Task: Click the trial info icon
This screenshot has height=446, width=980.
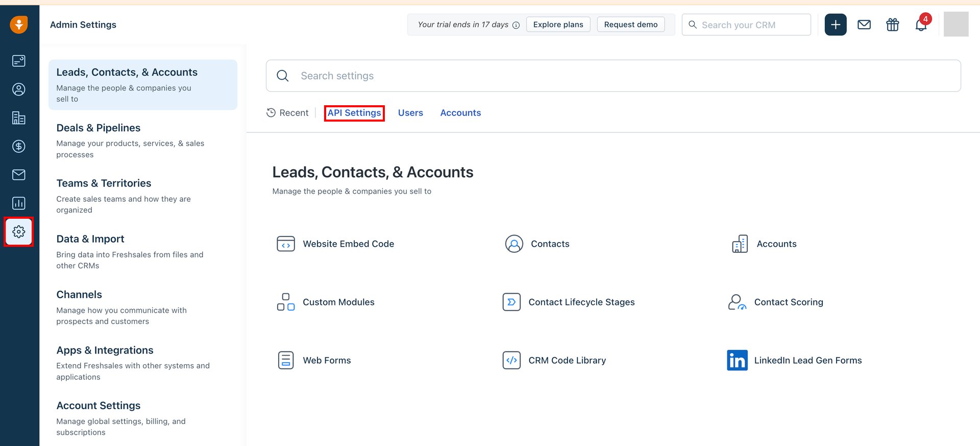Action: coord(516,25)
